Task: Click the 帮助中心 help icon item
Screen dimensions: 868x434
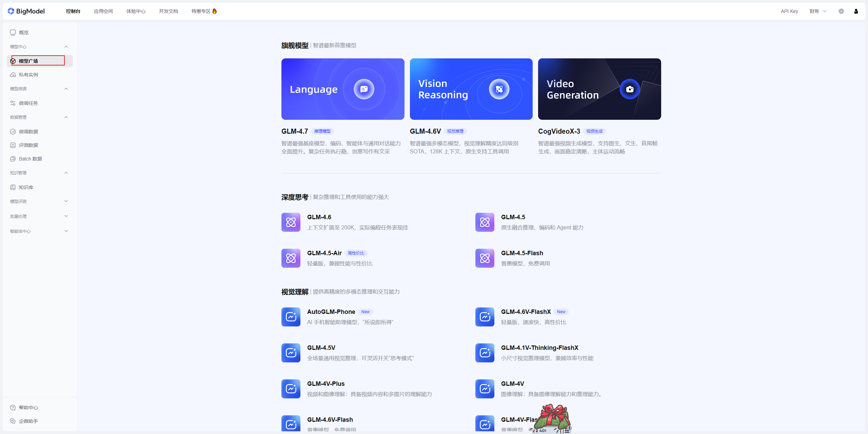Action: pyautogui.click(x=28, y=408)
